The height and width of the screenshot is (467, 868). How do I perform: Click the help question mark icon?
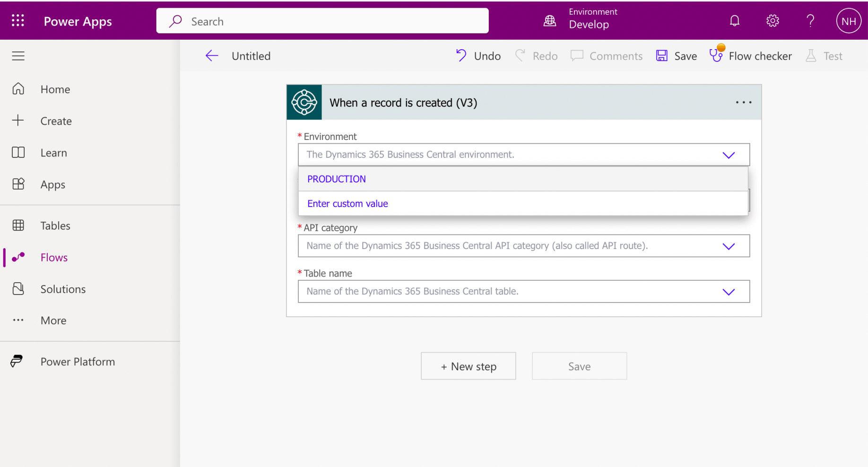tap(810, 21)
